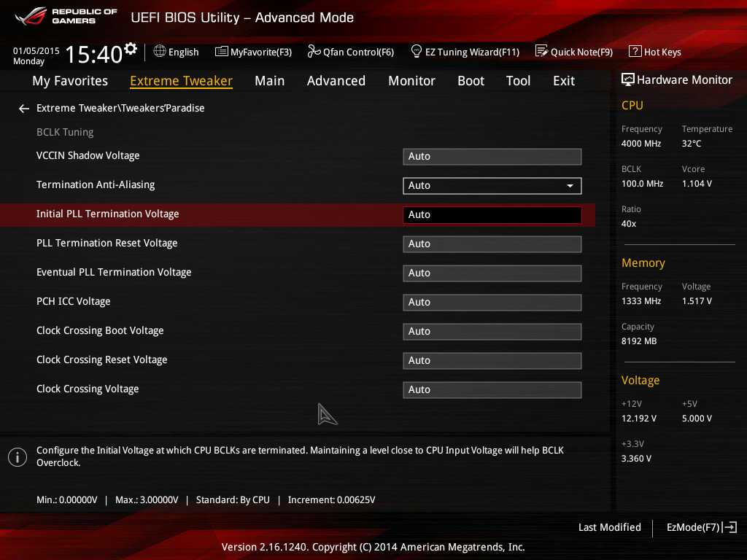Open the Advanced tab
This screenshot has height=560, width=747.
click(336, 81)
